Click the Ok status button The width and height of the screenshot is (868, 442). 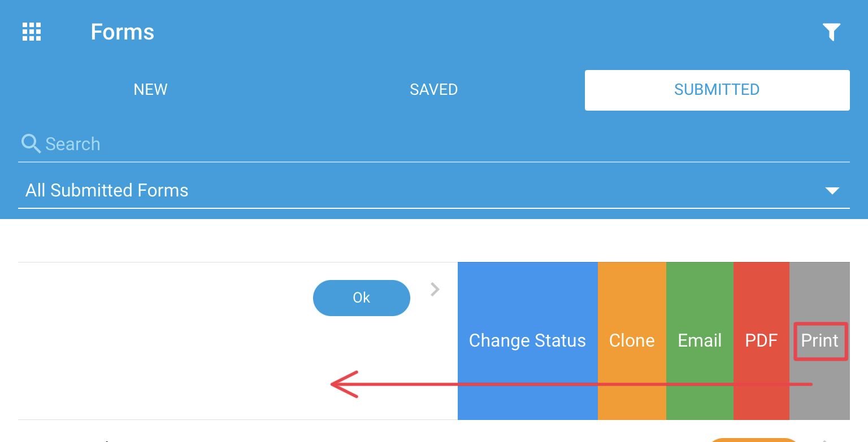361,297
